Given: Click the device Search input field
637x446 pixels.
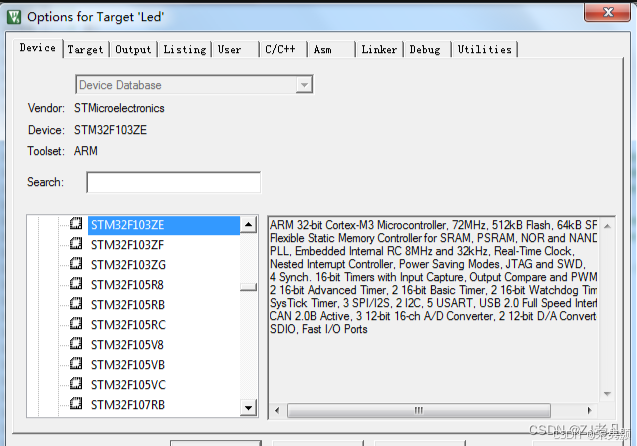Looking at the screenshot, I should (x=173, y=182).
